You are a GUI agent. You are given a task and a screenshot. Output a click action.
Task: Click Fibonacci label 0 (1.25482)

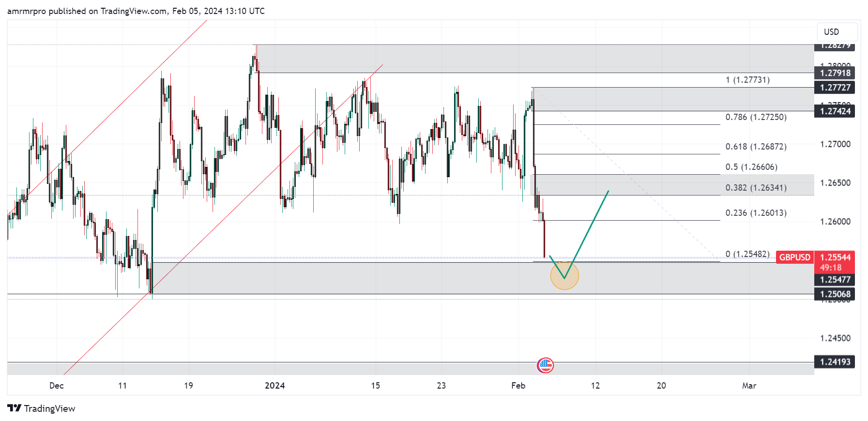coord(747,254)
